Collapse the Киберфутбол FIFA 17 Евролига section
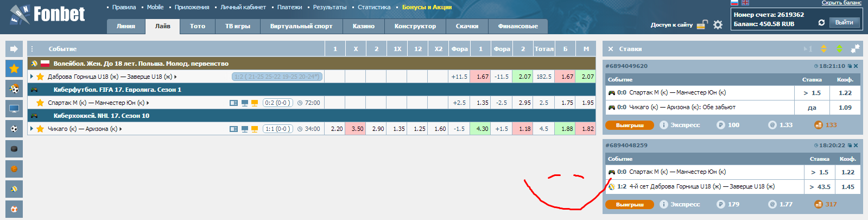The image size is (868, 220). coord(312,90)
